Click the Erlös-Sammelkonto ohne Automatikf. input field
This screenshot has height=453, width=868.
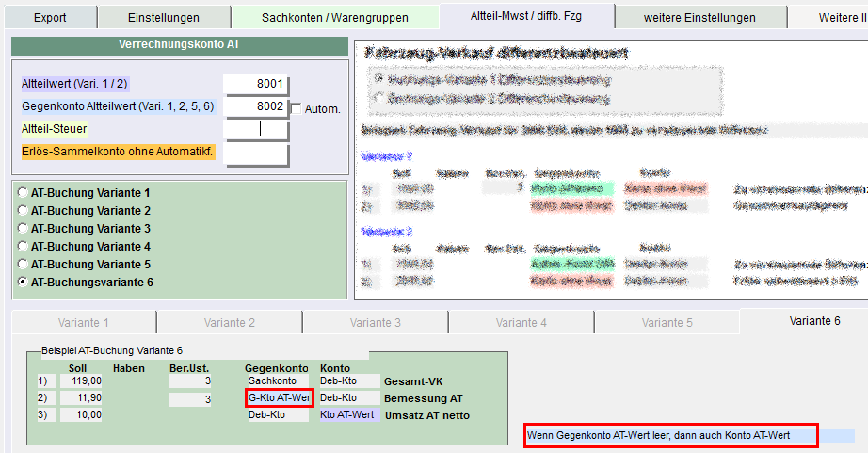(x=255, y=152)
